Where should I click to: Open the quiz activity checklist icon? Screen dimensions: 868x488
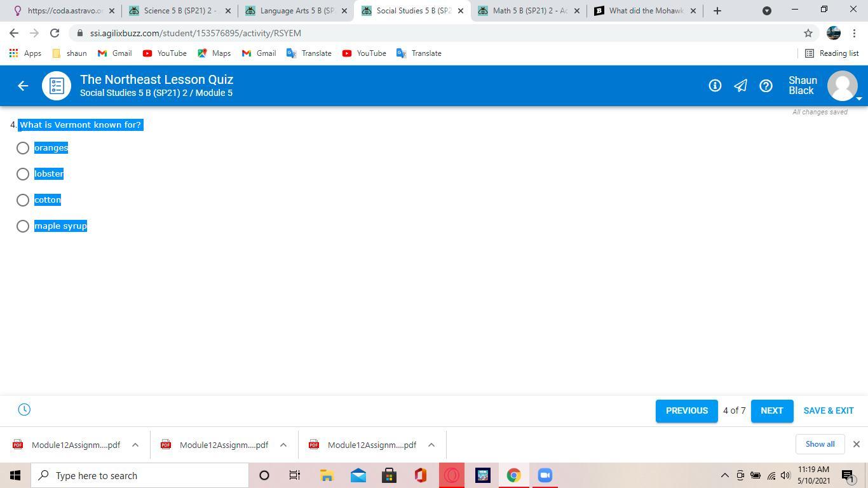pos(57,86)
